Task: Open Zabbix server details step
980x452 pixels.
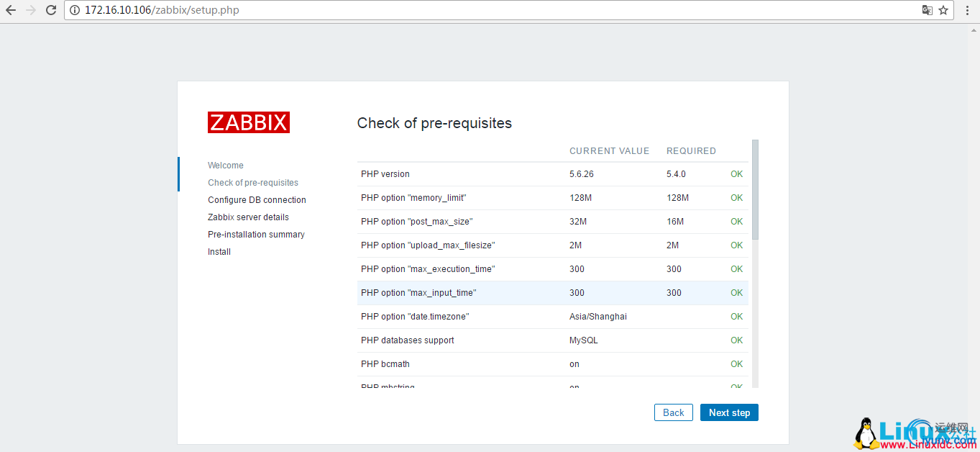Action: 248,217
